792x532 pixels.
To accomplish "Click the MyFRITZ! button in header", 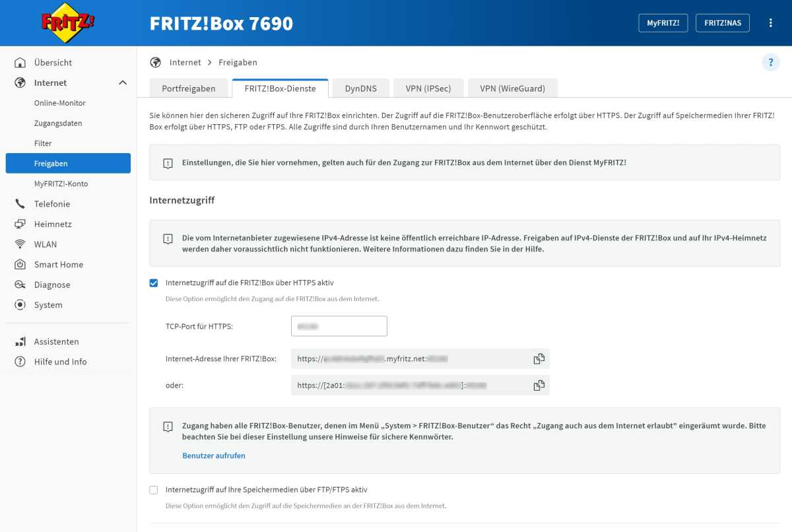I will (663, 23).
